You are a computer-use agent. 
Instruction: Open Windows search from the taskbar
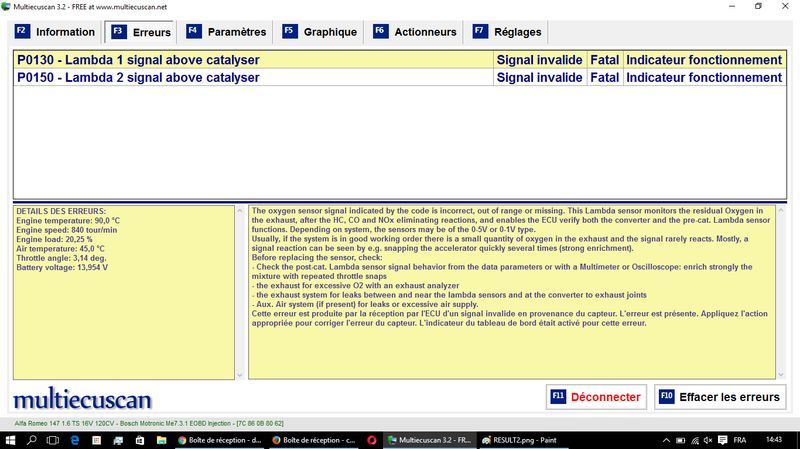click(x=32, y=440)
